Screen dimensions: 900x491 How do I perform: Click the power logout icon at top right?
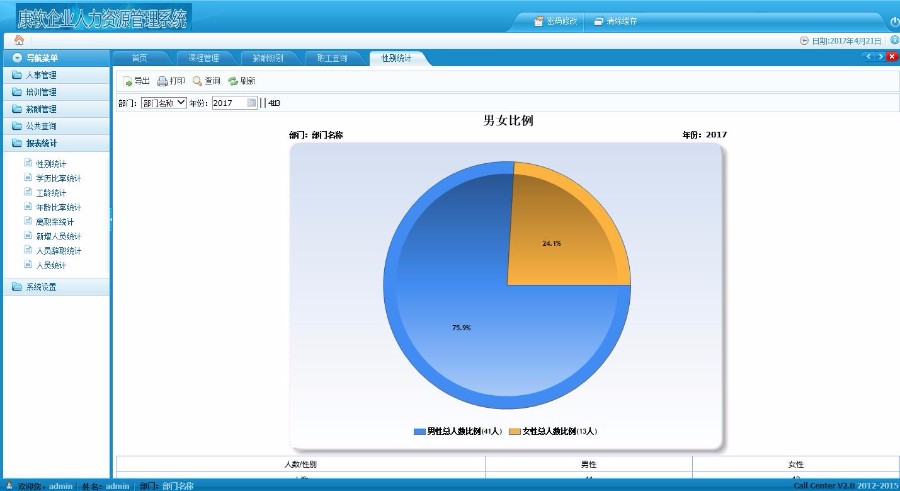[x=893, y=21]
